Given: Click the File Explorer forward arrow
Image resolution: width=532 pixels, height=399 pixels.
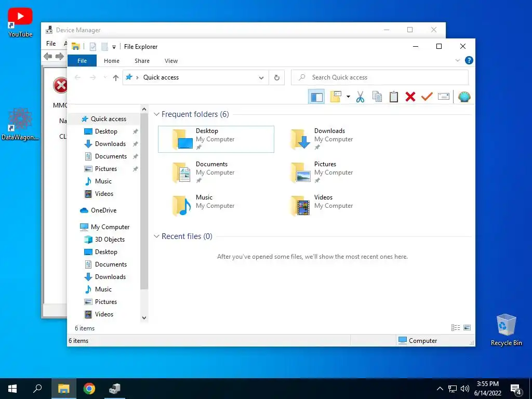Looking at the screenshot, I should pyautogui.click(x=92, y=78).
